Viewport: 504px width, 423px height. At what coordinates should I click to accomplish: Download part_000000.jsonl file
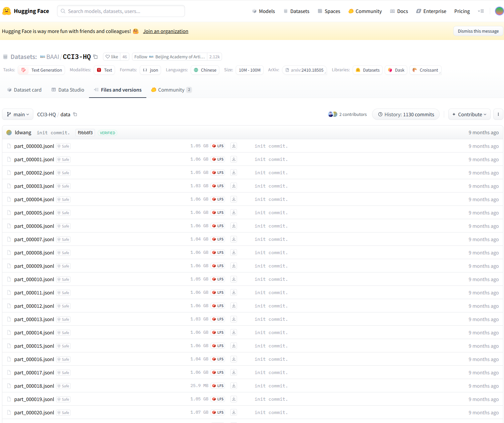234,146
